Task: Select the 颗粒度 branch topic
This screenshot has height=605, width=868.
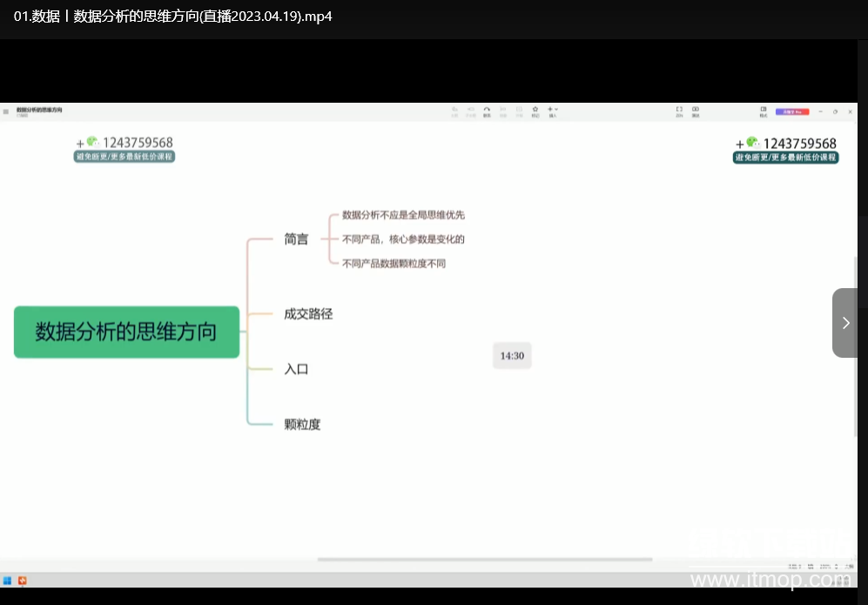Action: 302,425
